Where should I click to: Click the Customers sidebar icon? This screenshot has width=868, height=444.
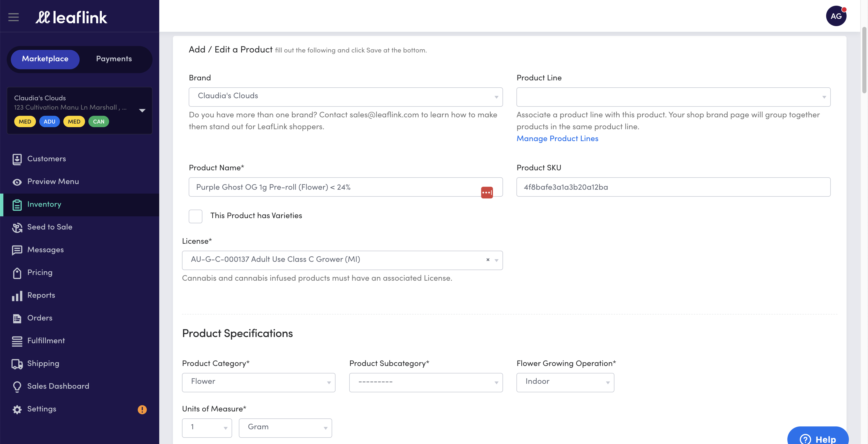[x=17, y=159]
